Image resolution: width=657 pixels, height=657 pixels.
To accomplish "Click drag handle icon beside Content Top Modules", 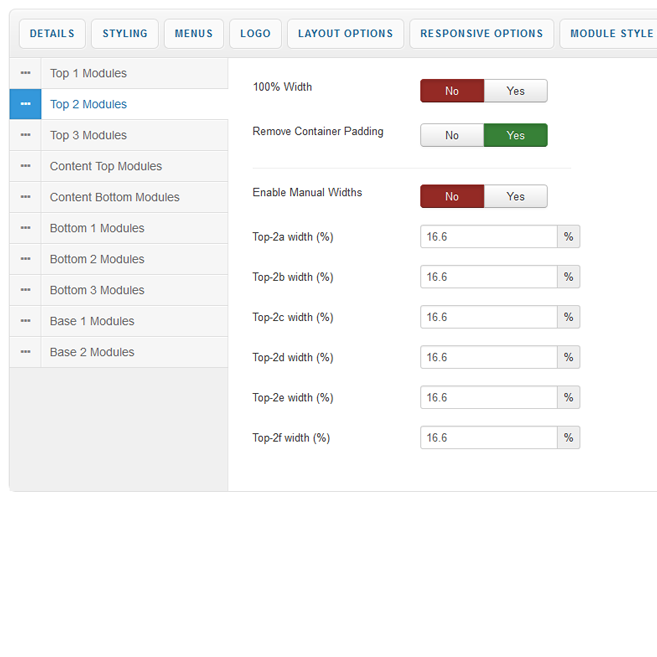I will (25, 167).
